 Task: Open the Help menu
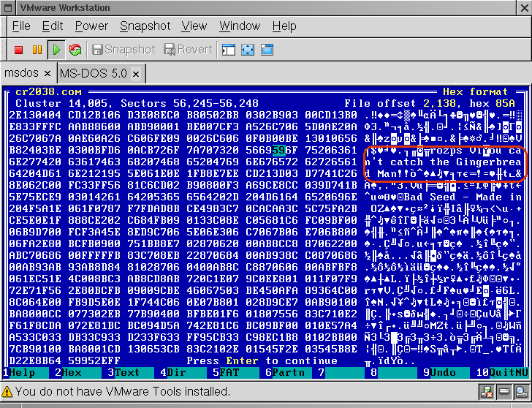point(284,26)
